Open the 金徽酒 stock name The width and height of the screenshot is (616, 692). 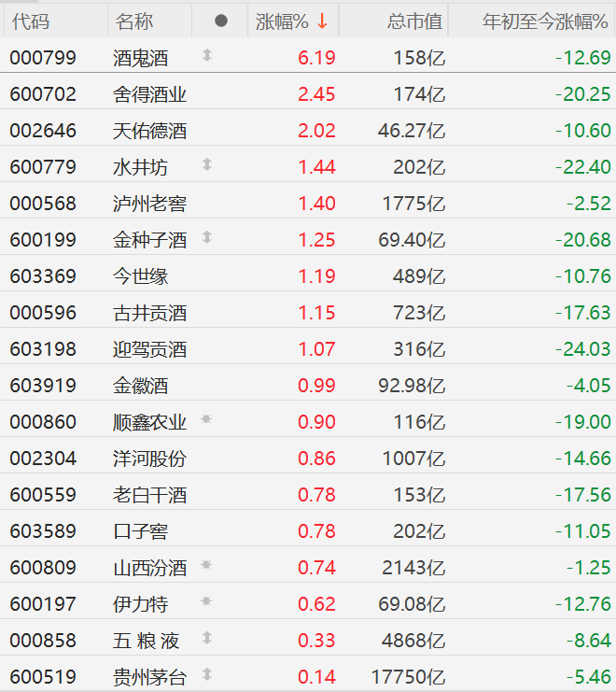pyautogui.click(x=141, y=386)
